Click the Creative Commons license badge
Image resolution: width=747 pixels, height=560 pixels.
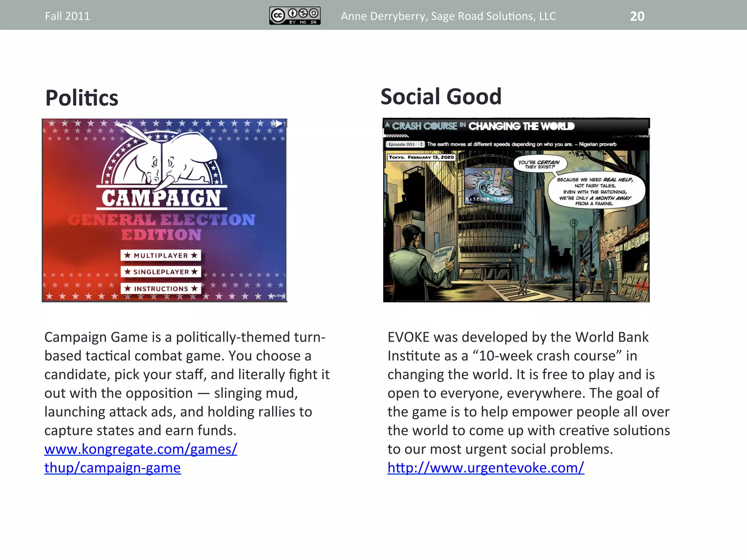click(x=295, y=16)
